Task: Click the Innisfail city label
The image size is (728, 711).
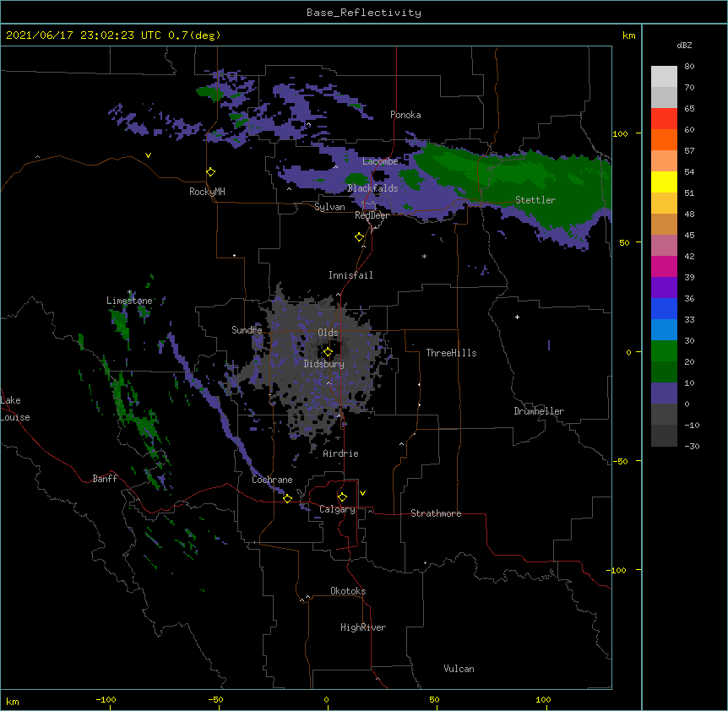Action: coord(350,275)
